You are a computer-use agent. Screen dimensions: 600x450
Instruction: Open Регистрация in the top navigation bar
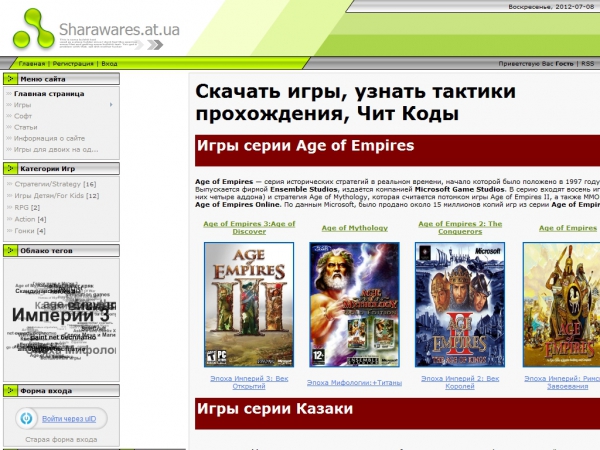coord(73,64)
